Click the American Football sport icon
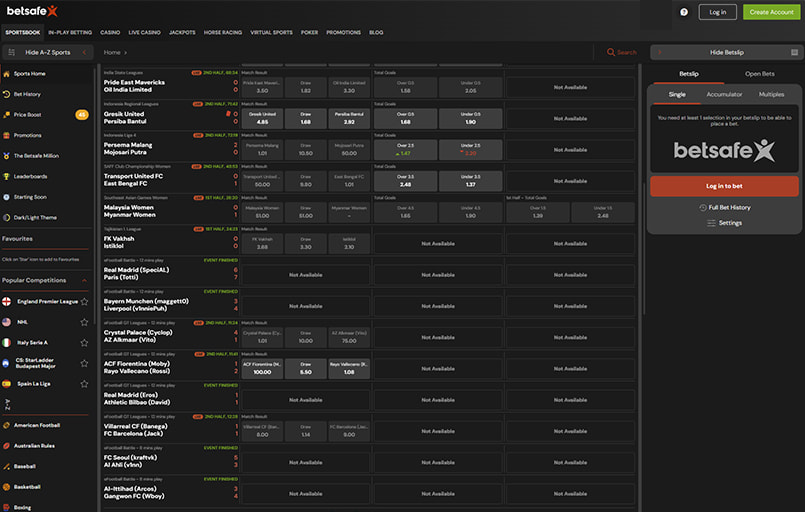 click(6, 425)
